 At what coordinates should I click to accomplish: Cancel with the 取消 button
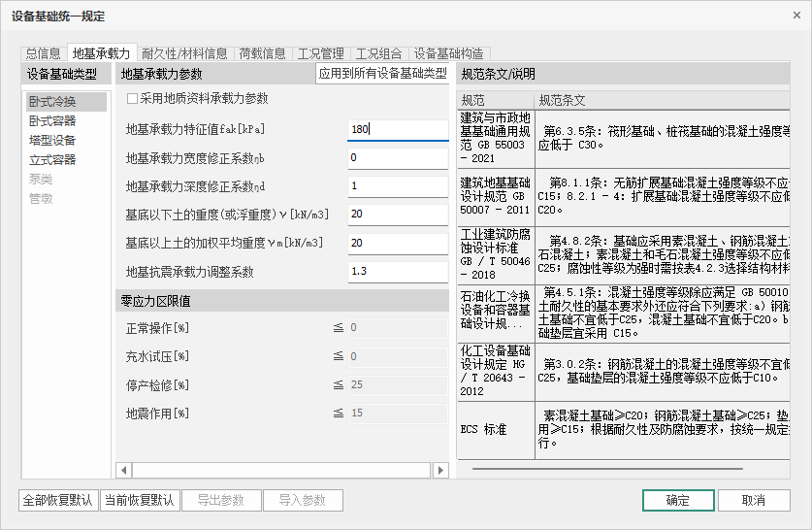click(754, 501)
